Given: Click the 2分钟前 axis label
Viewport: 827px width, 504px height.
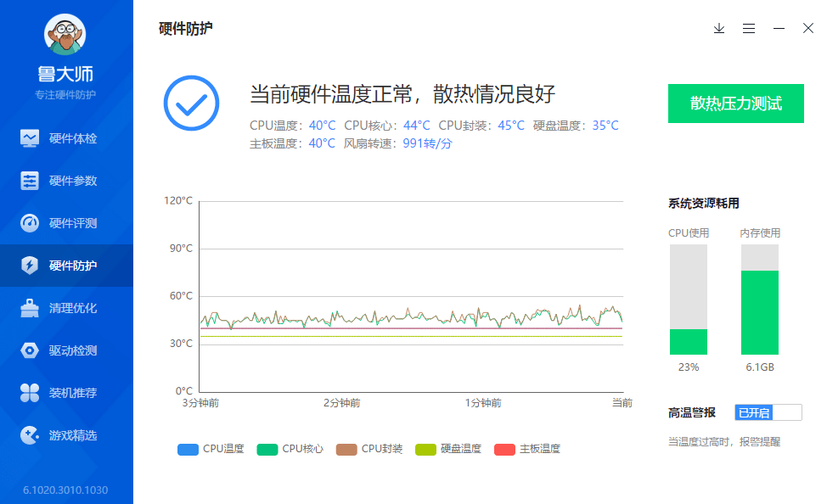Looking at the screenshot, I should coord(342,403).
